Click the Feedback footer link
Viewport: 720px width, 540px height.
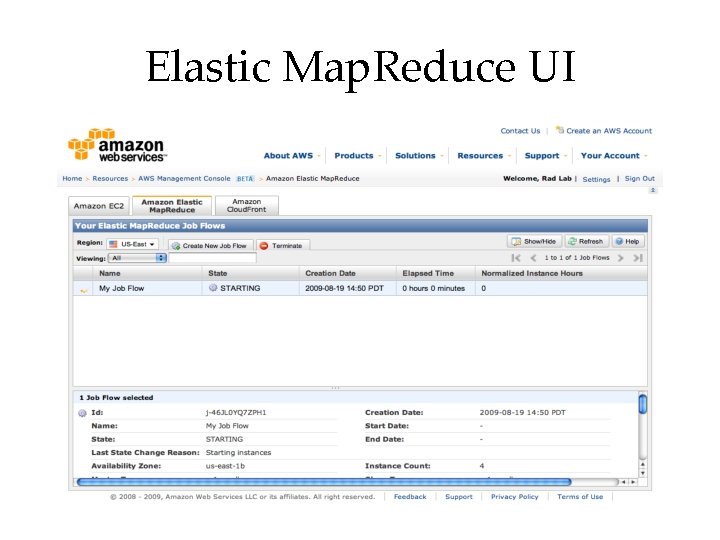(410, 497)
